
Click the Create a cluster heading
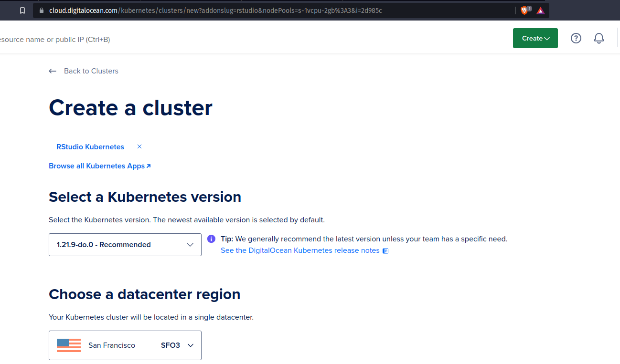pos(130,108)
